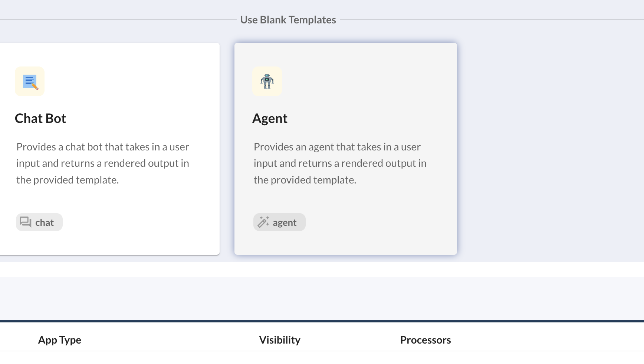
Task: Click the Visibility column header
Action: [x=279, y=339]
